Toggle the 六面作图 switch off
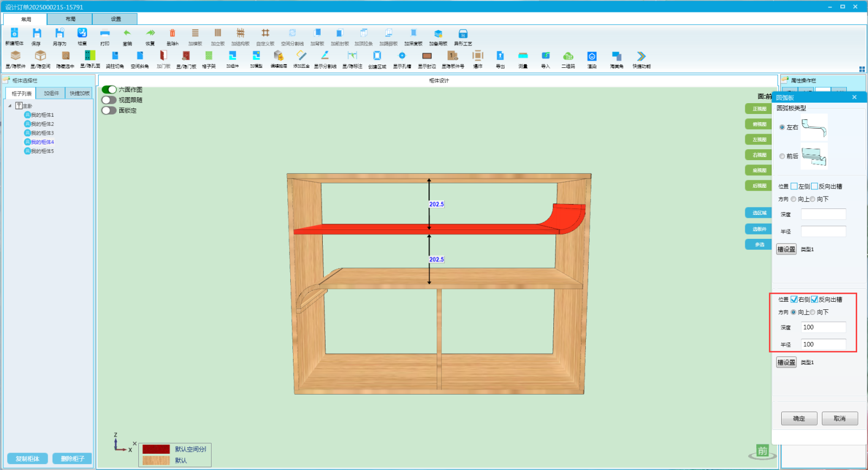 pyautogui.click(x=109, y=90)
